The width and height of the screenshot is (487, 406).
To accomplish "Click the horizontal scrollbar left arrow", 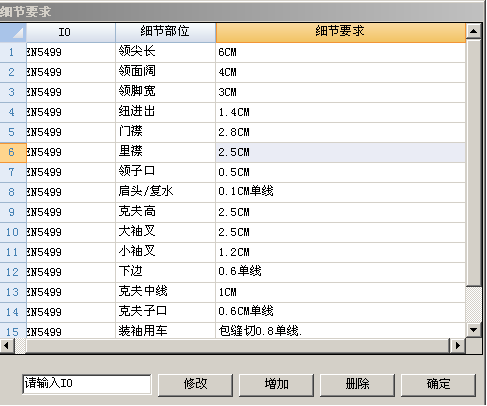I will pos(6,346).
